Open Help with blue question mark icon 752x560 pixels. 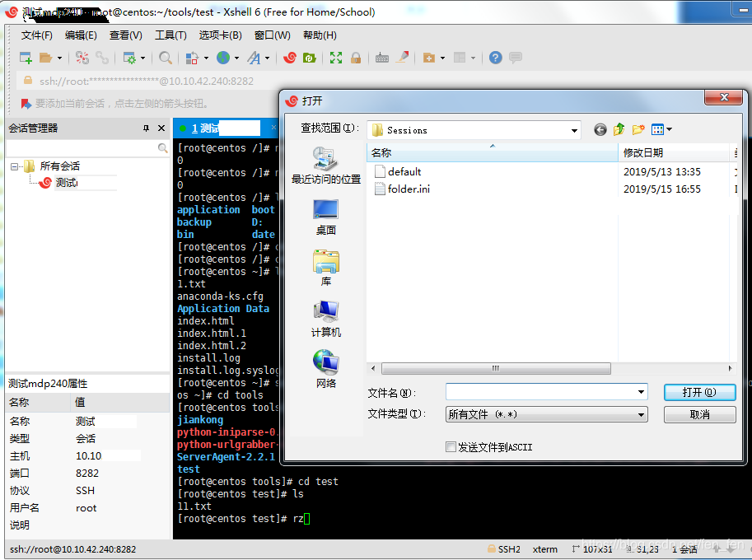point(495,58)
